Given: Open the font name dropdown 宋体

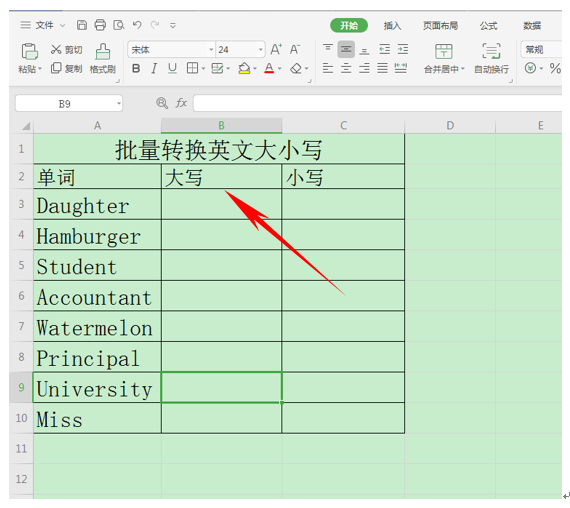Looking at the screenshot, I should coord(211,49).
